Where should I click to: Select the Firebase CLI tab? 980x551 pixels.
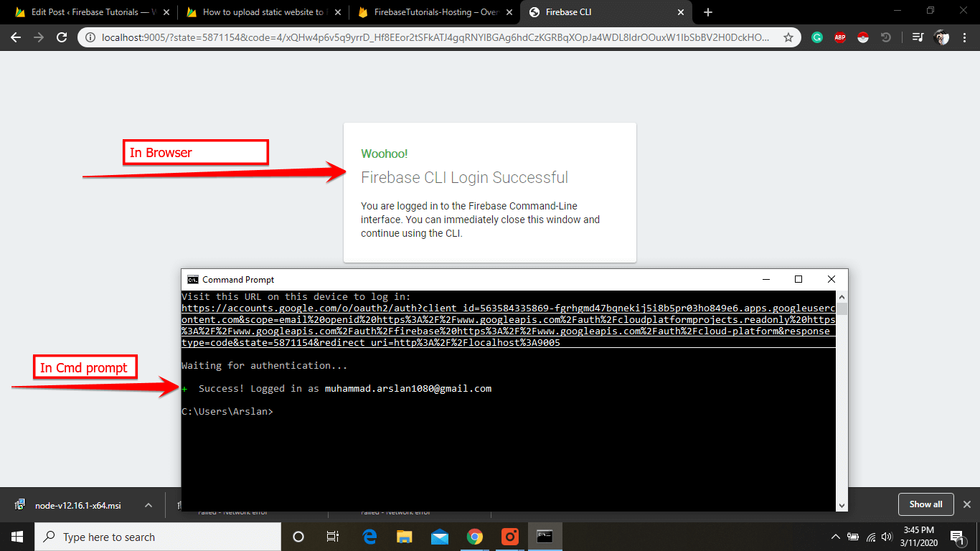(x=607, y=12)
